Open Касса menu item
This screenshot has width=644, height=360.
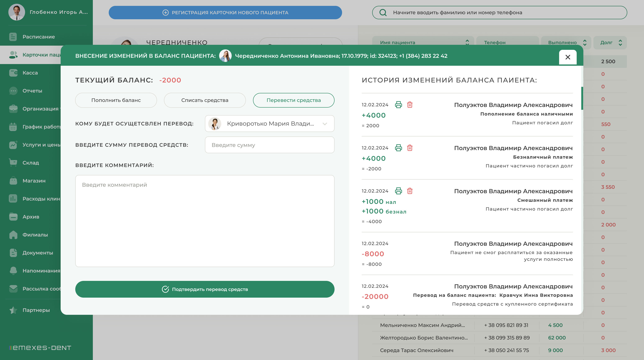click(x=30, y=73)
